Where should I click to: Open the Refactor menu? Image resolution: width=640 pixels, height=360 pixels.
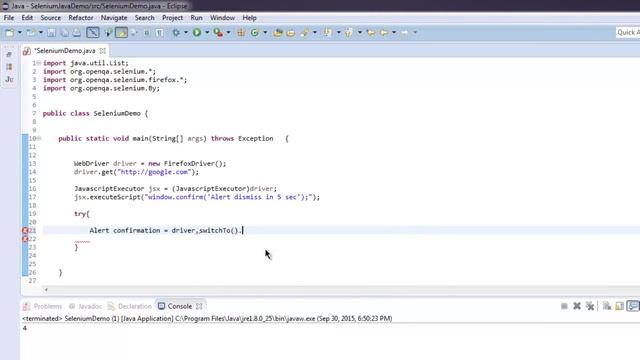click(x=81, y=18)
